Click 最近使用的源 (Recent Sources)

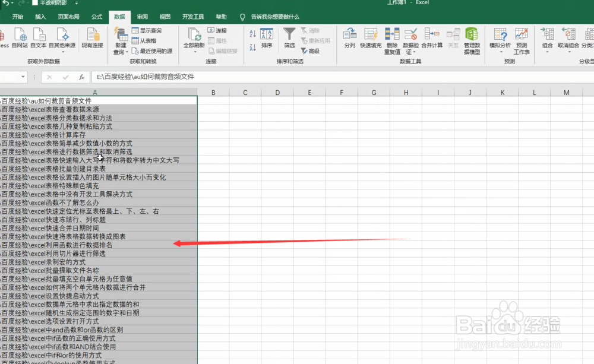[152, 50]
